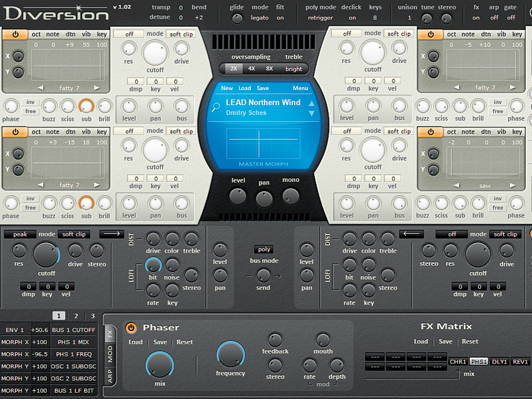This screenshot has width=532, height=399.
Task: Click the preset search magnifier icon
Action: [x=216, y=108]
